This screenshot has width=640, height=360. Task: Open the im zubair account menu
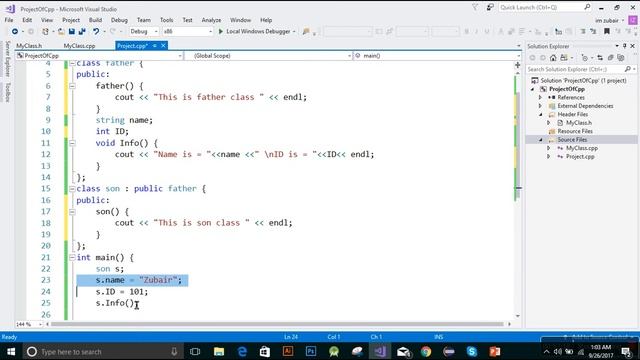[x=609, y=20]
